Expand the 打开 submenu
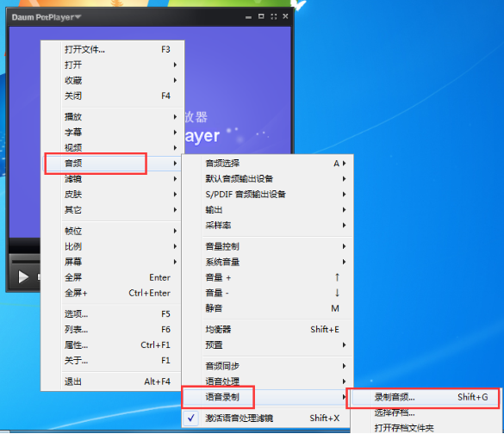This screenshot has width=504, height=434. pos(113,65)
